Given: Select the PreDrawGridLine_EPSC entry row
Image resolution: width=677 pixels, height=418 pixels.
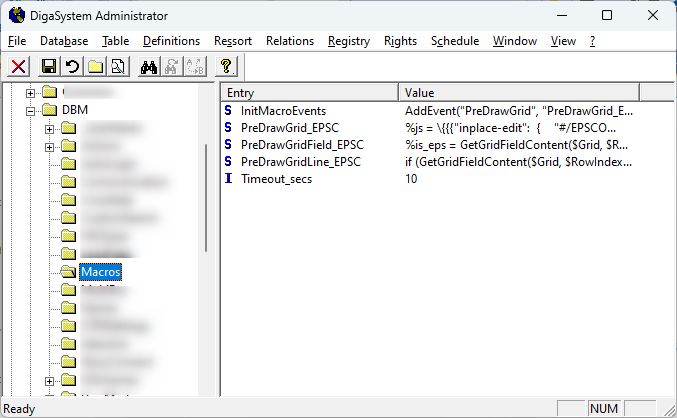Looking at the screenshot, I should click(300, 161).
